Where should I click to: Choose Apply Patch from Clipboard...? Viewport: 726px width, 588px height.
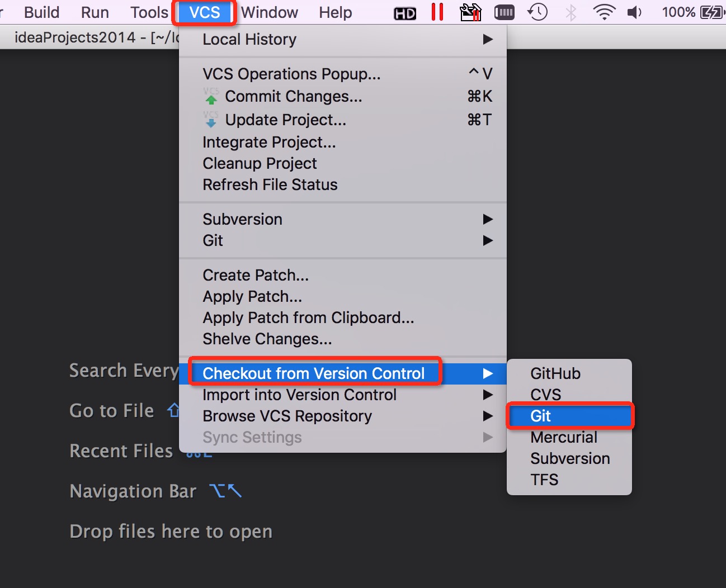click(343, 317)
